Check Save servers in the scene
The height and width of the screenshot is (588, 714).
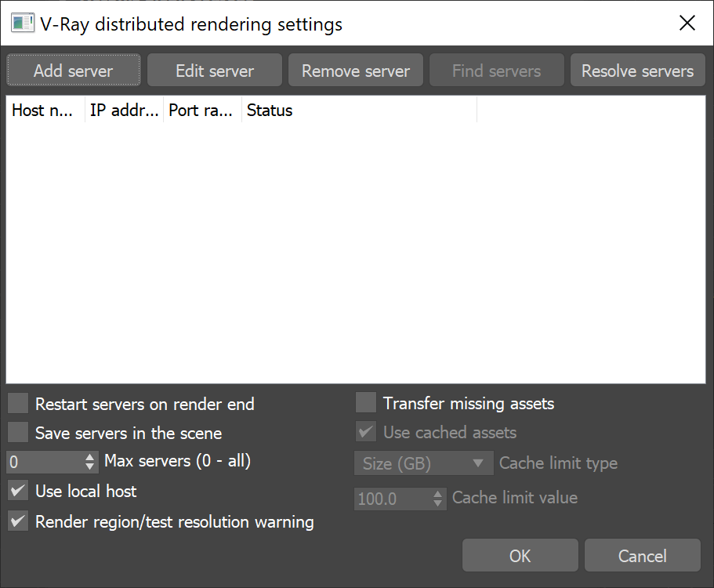point(18,433)
